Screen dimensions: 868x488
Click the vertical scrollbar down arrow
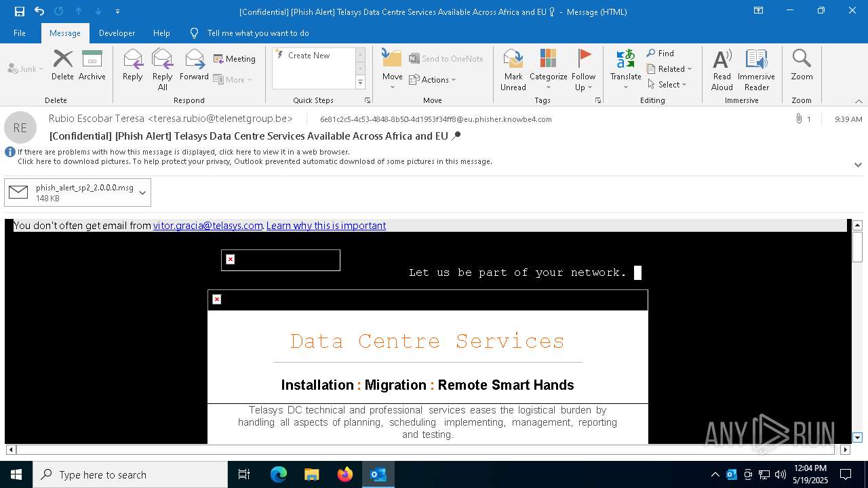tap(857, 438)
